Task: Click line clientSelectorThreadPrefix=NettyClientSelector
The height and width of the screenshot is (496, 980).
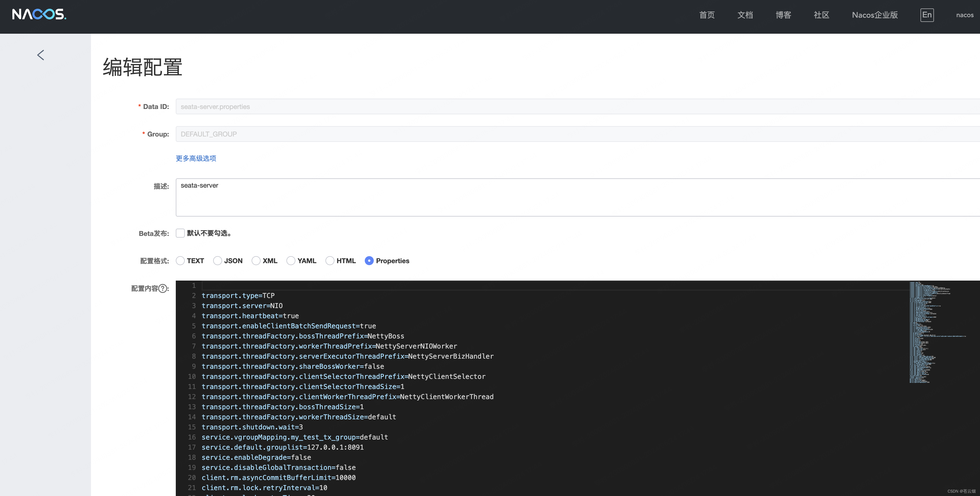Action: [343, 377]
